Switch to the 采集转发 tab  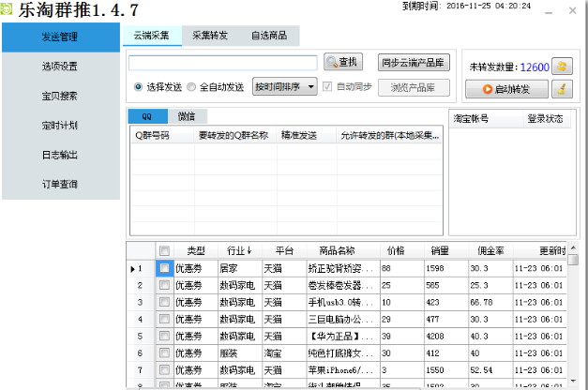click(209, 37)
